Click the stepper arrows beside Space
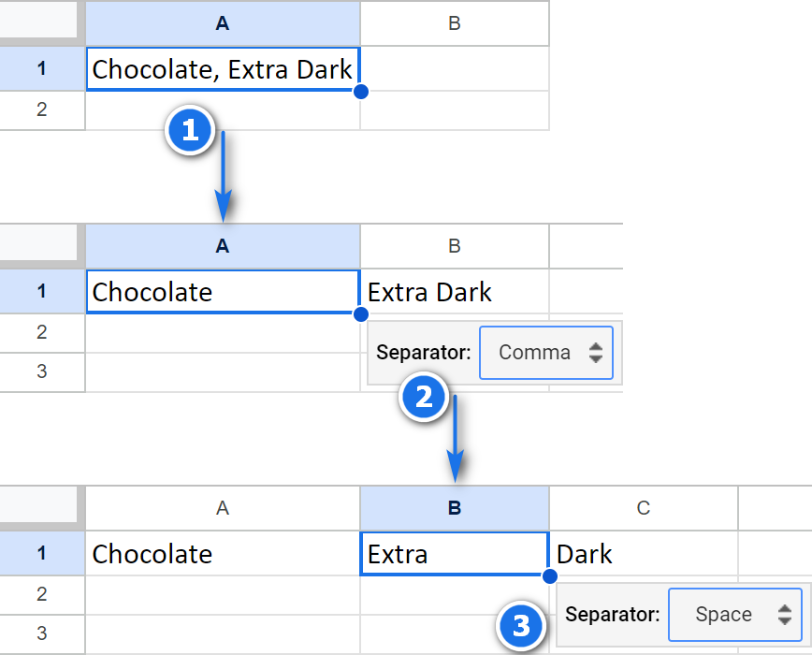 787,615
